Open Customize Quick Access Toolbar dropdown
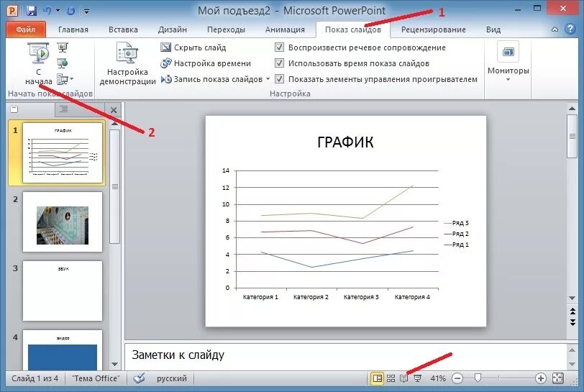Image resolution: width=584 pixels, height=392 pixels. pos(86,12)
